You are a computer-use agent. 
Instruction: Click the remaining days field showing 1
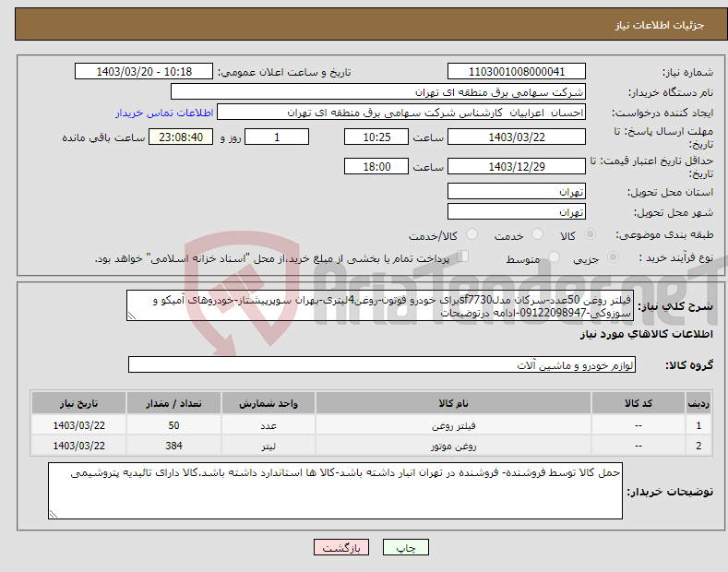click(x=277, y=137)
